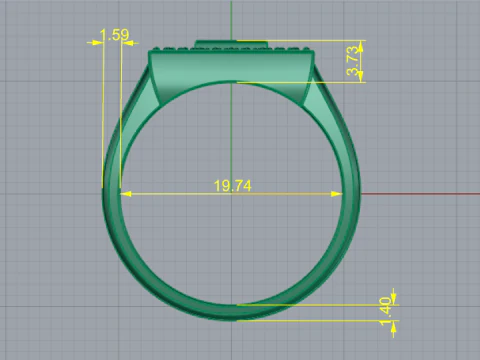This screenshot has width=480, height=360.
Task: Click the red X-axis line
Action: click(x=420, y=194)
